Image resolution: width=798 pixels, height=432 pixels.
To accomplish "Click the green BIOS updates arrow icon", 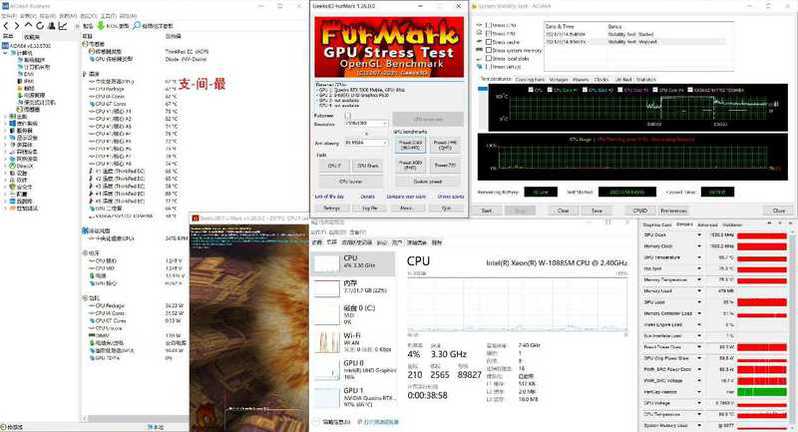I will coord(101,25).
